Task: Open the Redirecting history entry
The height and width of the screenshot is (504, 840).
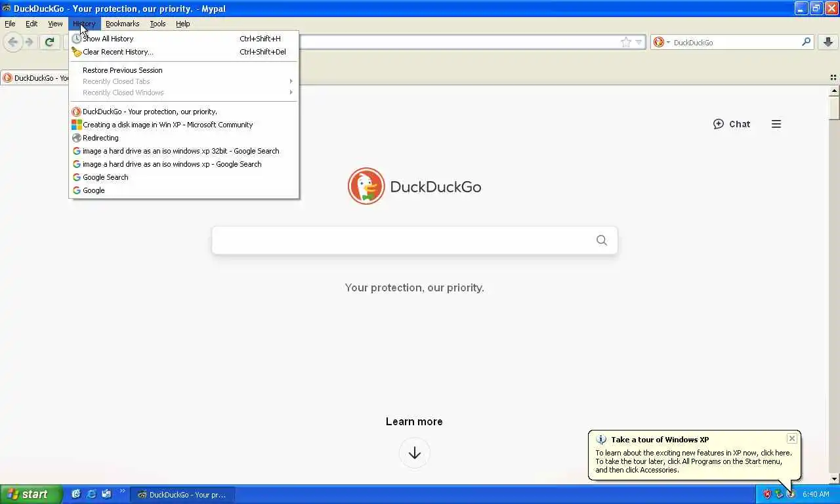Action: (x=184, y=138)
